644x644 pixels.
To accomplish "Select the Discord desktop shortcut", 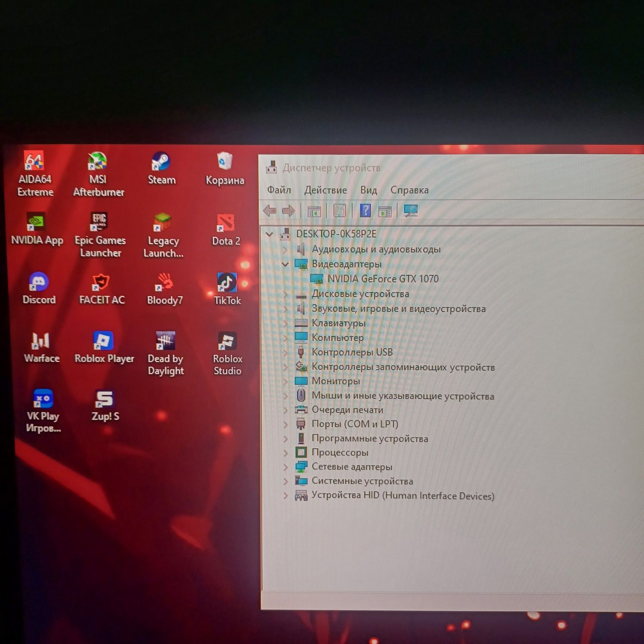I will (39, 288).
